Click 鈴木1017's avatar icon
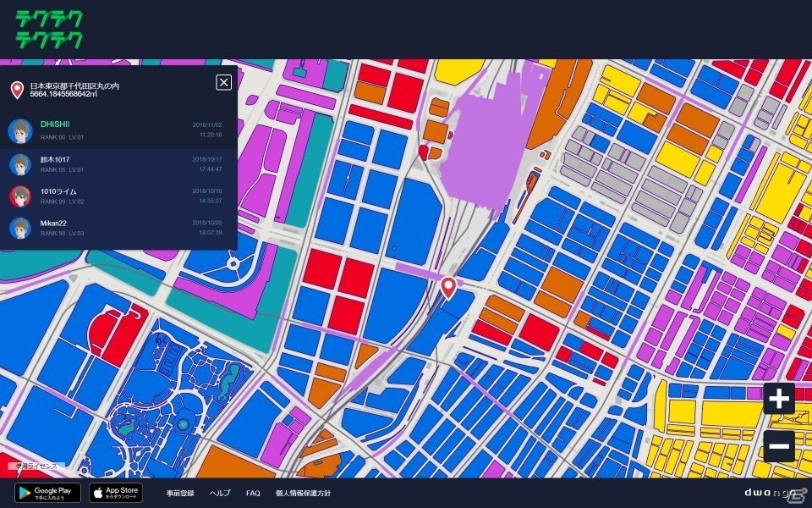Screen dimensions: 812x508 (20, 163)
